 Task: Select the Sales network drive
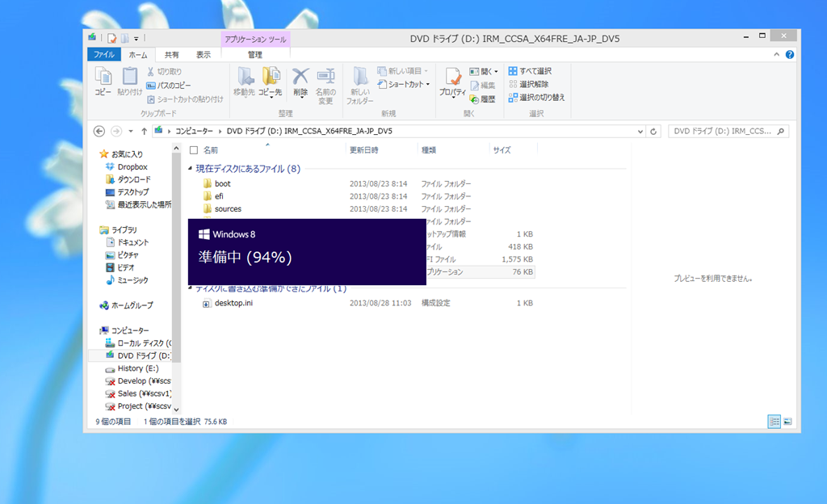pos(145,394)
